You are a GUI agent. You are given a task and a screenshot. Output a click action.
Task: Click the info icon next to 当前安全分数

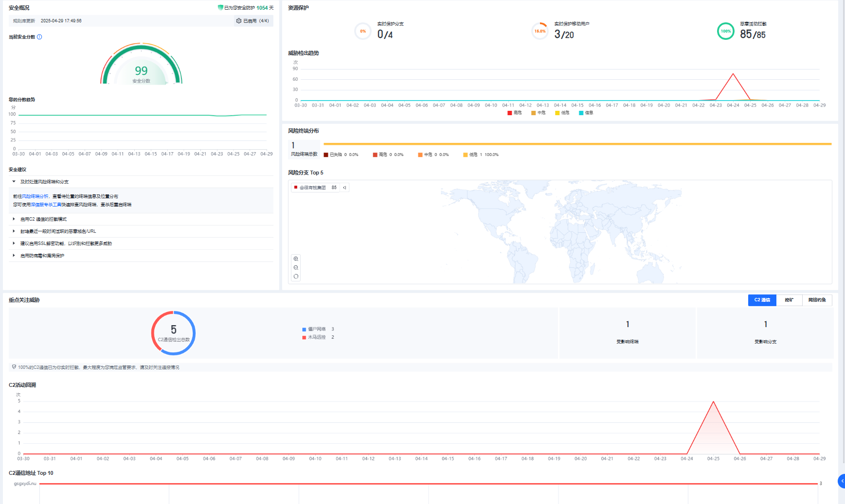[39, 37]
